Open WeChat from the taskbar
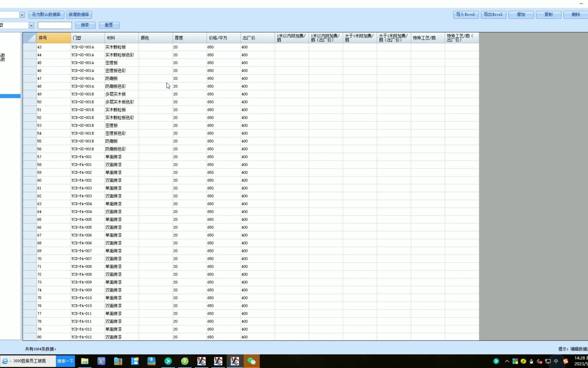This screenshot has width=588, height=368. [x=251, y=361]
